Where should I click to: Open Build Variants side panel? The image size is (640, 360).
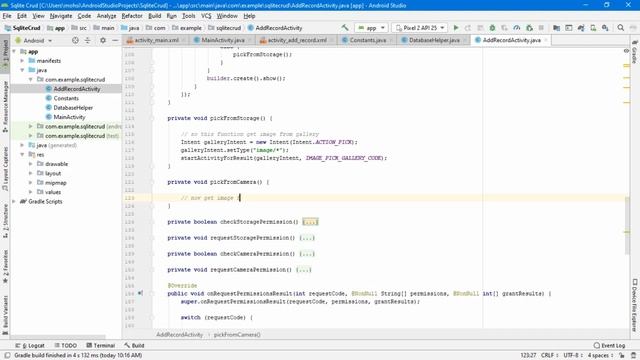pos(5,315)
